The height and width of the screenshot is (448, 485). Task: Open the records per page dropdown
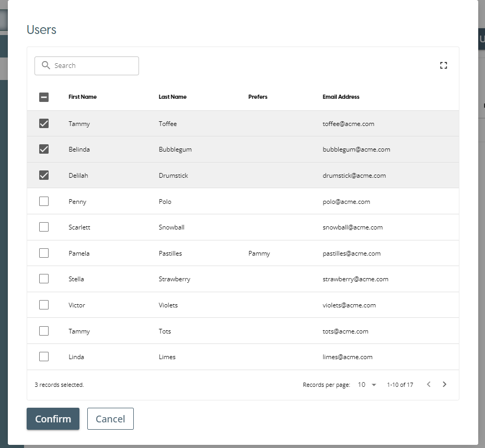coord(367,385)
